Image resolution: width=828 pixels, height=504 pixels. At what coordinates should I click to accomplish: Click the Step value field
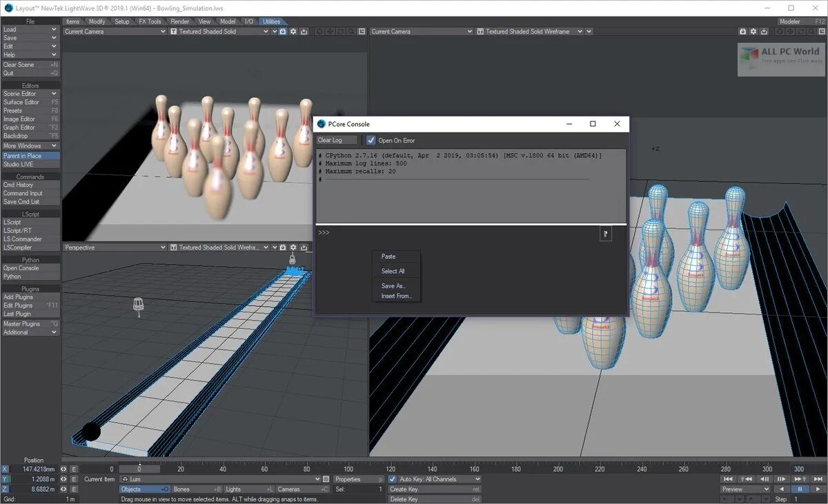[807, 498]
